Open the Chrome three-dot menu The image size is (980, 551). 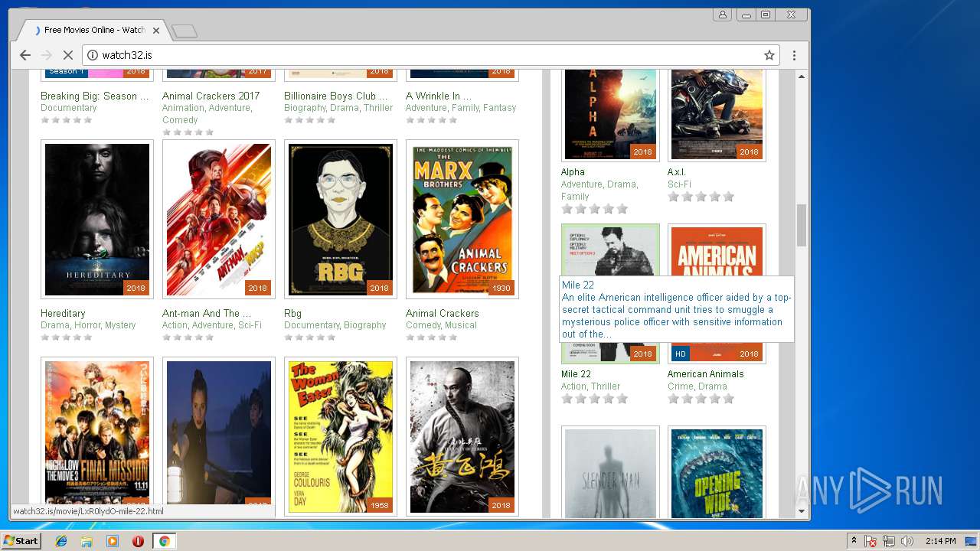[x=794, y=55]
